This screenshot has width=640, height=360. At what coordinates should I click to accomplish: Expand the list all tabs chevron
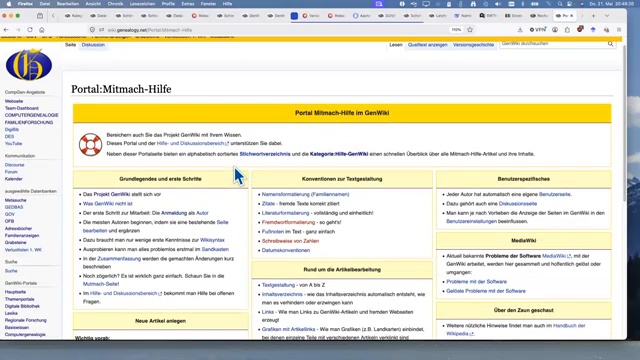(x=607, y=16)
